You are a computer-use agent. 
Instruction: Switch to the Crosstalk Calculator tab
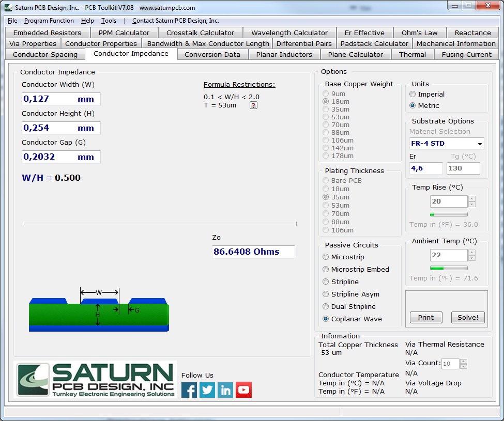tap(200, 33)
